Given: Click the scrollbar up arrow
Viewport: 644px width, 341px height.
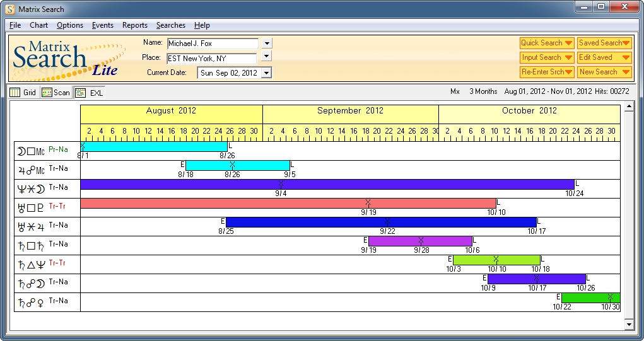Looking at the screenshot, I should [628, 107].
